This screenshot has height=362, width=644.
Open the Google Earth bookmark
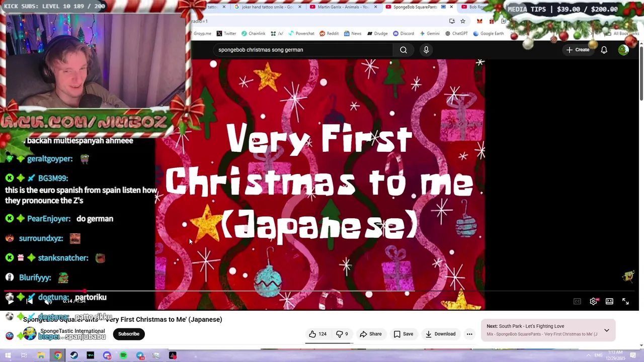click(x=488, y=34)
